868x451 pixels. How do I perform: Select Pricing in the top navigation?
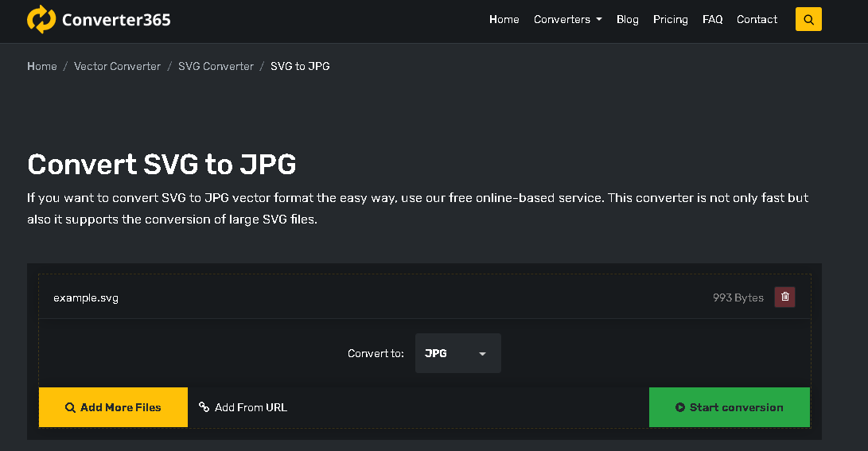click(670, 20)
